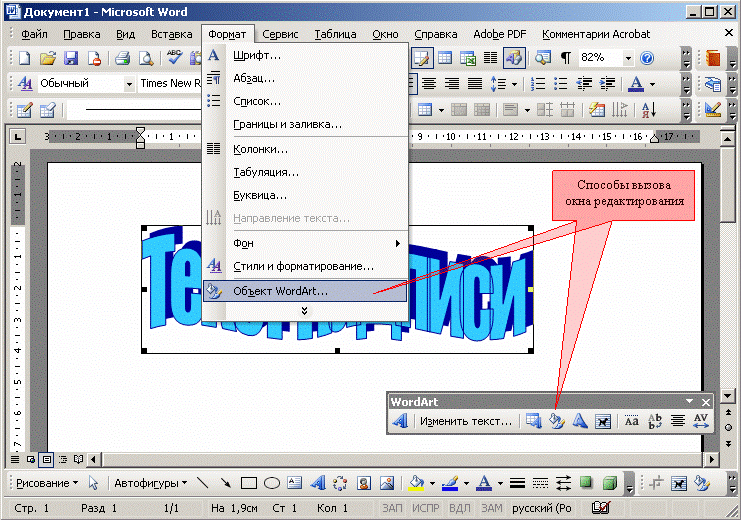Toggle WordArt Vertical Text

(654, 422)
